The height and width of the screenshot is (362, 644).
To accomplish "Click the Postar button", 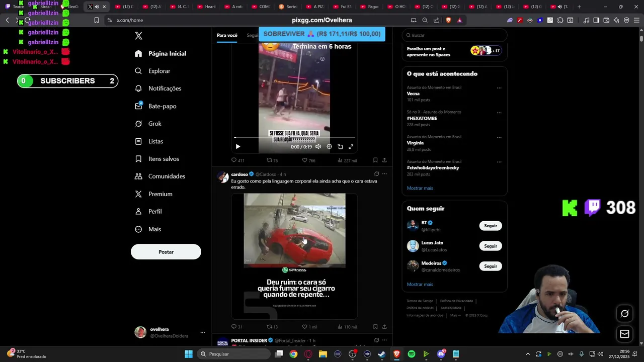I will (x=166, y=252).
